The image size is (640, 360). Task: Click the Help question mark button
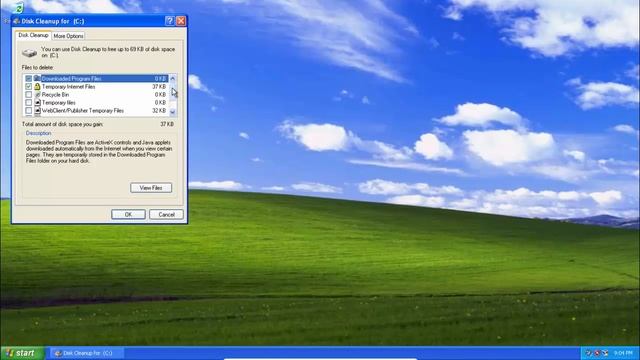(170, 21)
